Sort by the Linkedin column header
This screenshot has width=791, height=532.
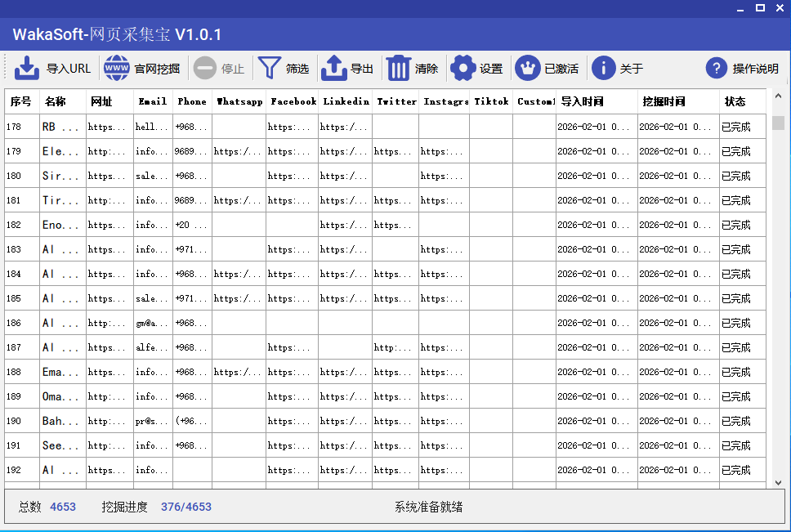click(346, 101)
